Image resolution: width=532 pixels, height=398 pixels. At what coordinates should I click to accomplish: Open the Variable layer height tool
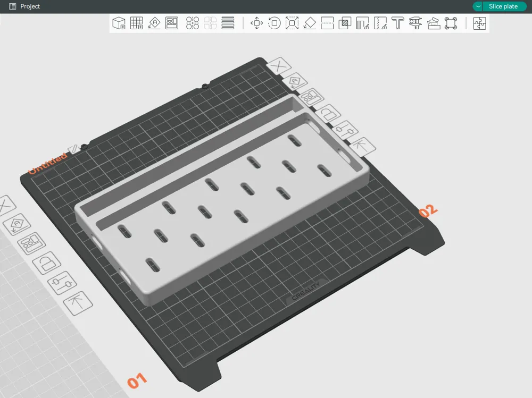point(228,23)
